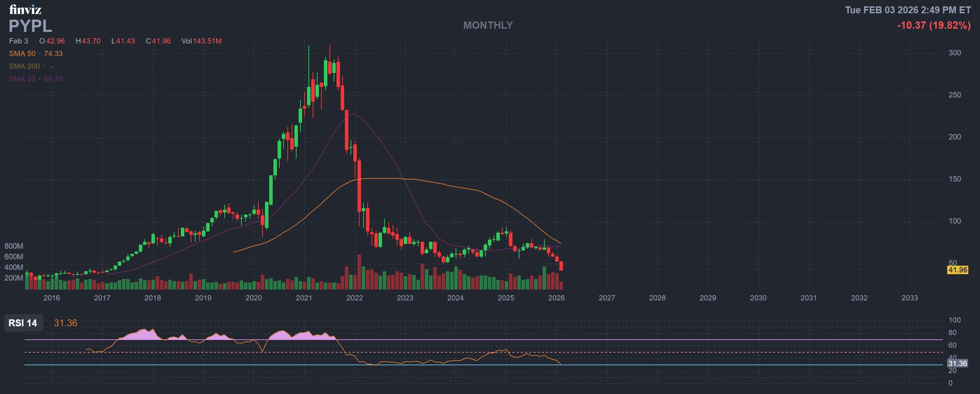Click the 300 price axis label

(x=955, y=53)
